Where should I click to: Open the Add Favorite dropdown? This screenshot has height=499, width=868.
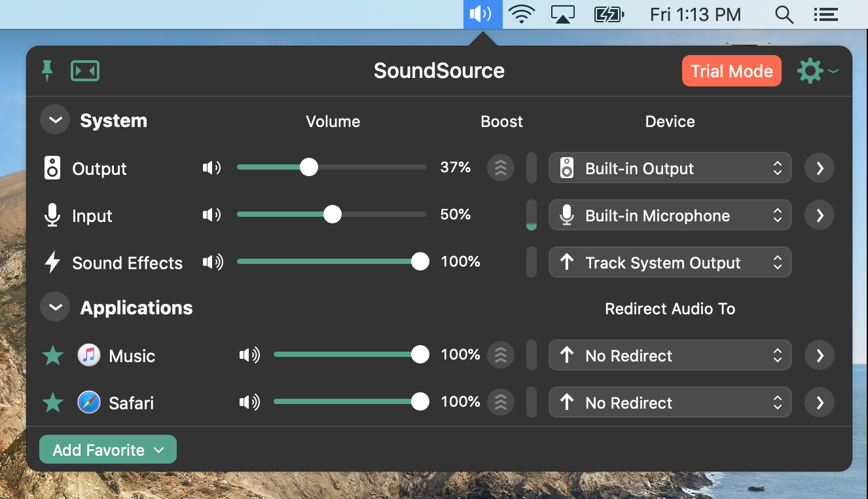pos(108,450)
